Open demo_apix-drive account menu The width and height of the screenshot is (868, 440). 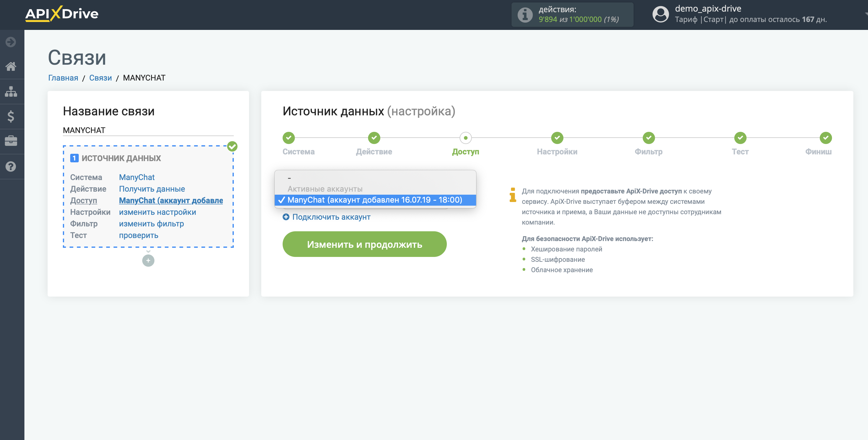coord(708,9)
